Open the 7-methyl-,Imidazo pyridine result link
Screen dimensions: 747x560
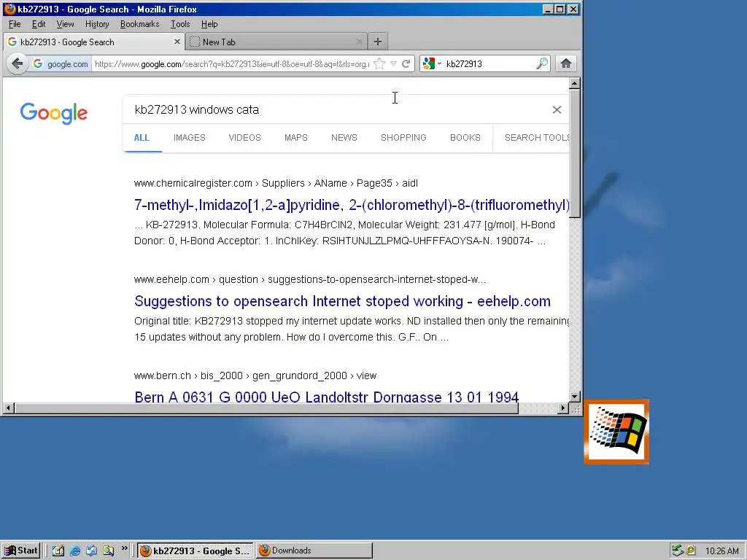[x=352, y=205]
